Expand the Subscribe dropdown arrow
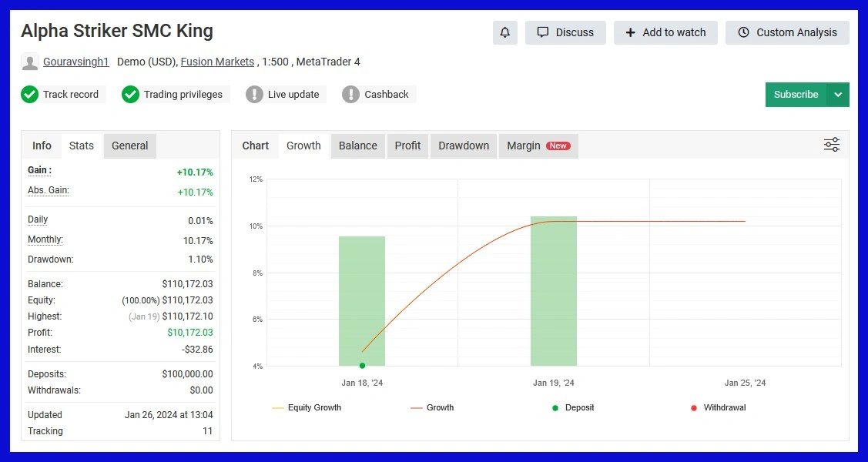The width and height of the screenshot is (868, 462). 838,95
